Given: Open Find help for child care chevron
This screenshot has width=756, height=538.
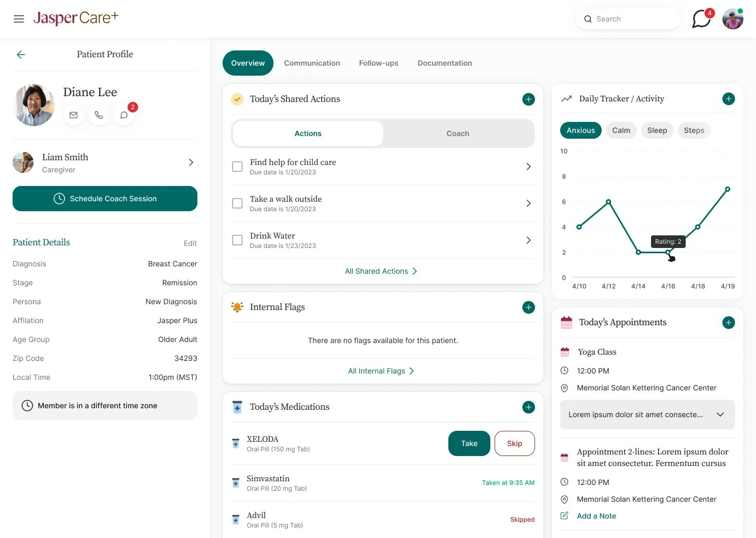Looking at the screenshot, I should tap(528, 167).
